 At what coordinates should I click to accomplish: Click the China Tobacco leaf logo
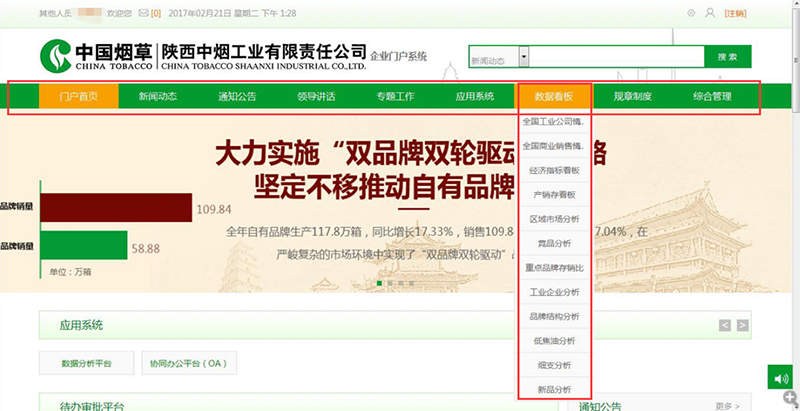coord(56,56)
